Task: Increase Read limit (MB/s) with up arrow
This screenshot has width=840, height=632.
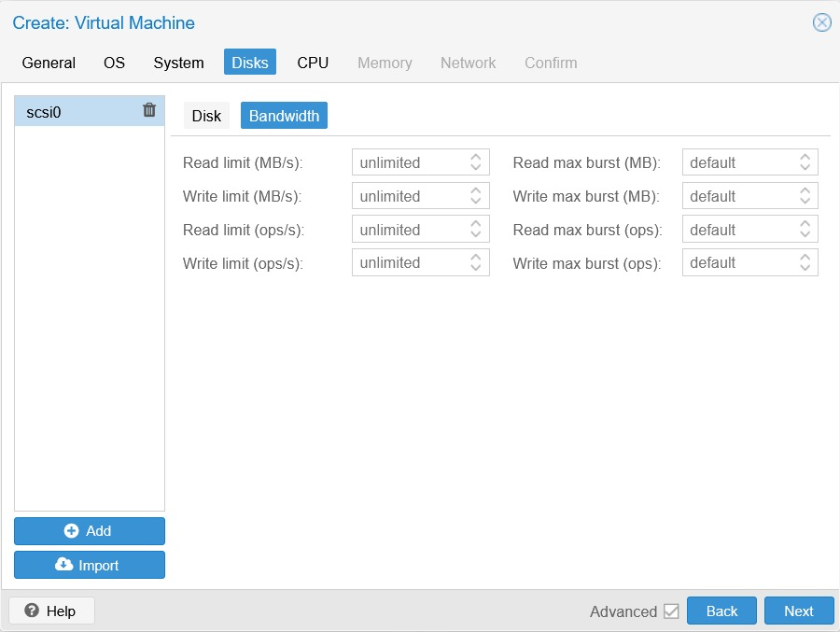Action: 476,157
